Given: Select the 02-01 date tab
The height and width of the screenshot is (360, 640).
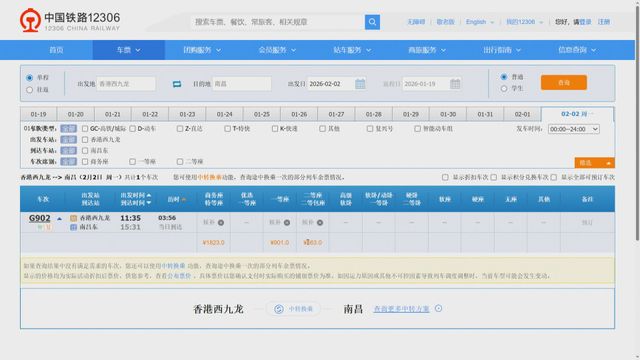Looking at the screenshot, I should pos(522,114).
